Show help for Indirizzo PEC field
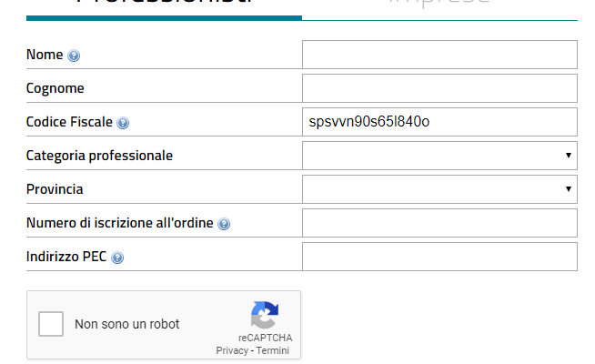This screenshot has height=364, width=595. click(x=117, y=258)
